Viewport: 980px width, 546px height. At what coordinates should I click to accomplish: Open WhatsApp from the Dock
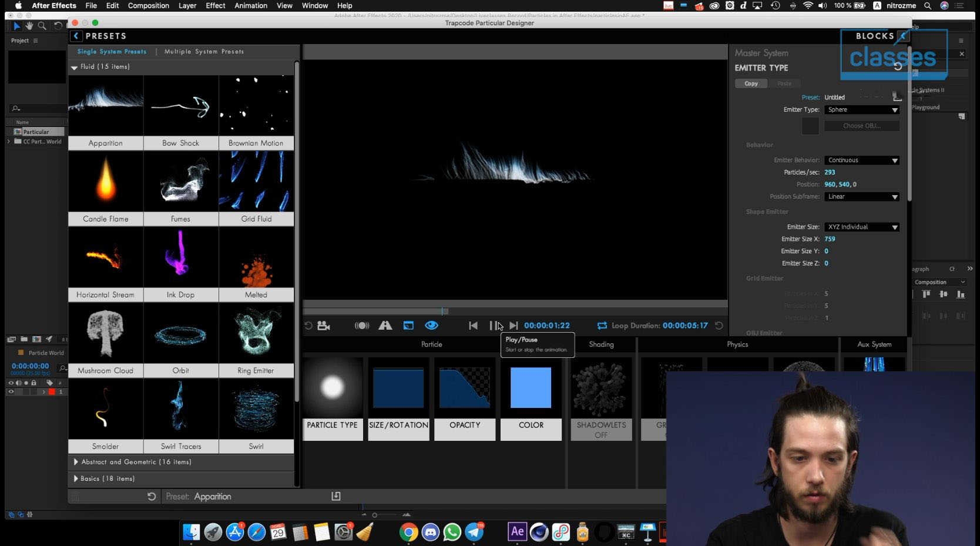tap(452, 532)
